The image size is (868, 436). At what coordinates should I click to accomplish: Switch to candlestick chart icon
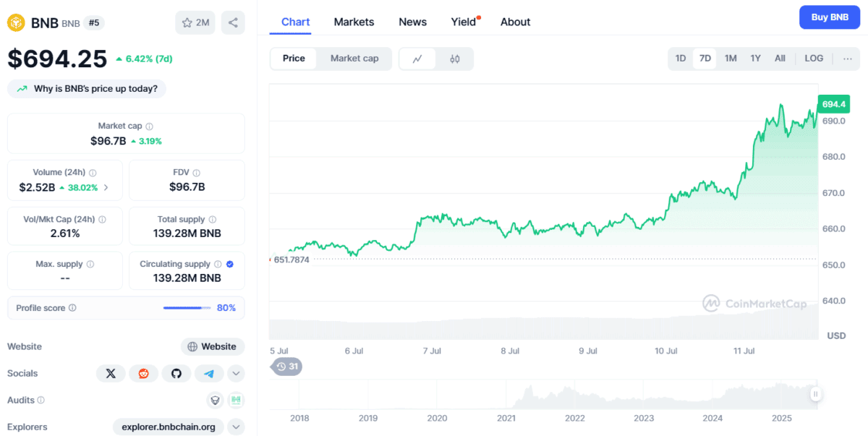[455, 59]
